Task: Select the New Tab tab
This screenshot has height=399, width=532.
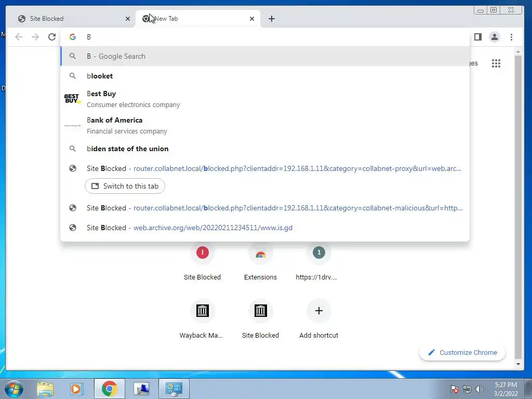Action: click(197, 19)
